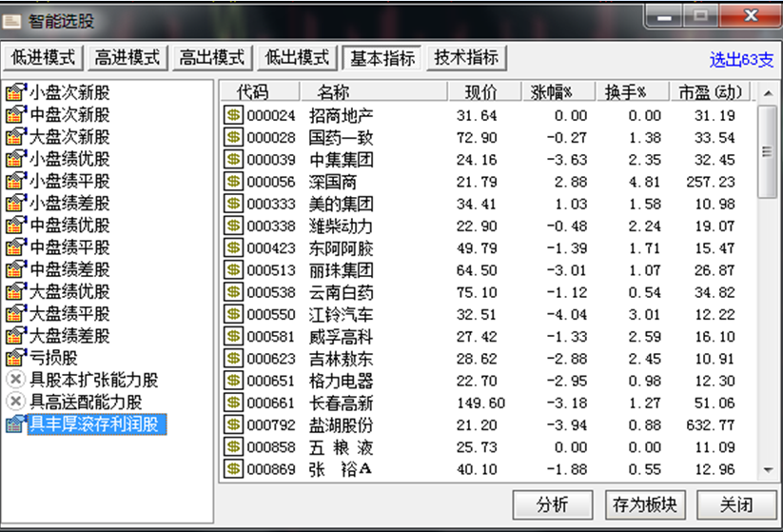Click the $ icon for 000338 潍柴动力
Image resolution: width=783 pixels, height=532 pixels.
[233, 226]
